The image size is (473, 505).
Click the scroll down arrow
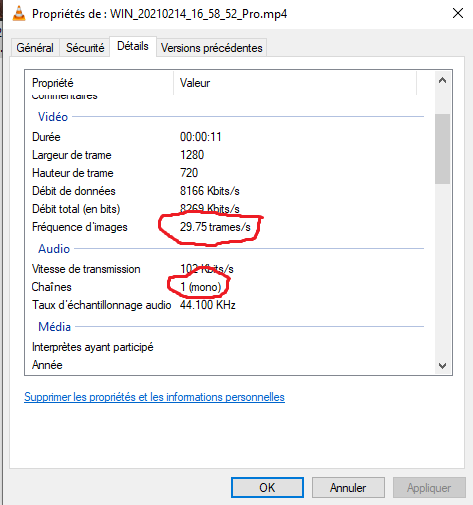click(442, 366)
